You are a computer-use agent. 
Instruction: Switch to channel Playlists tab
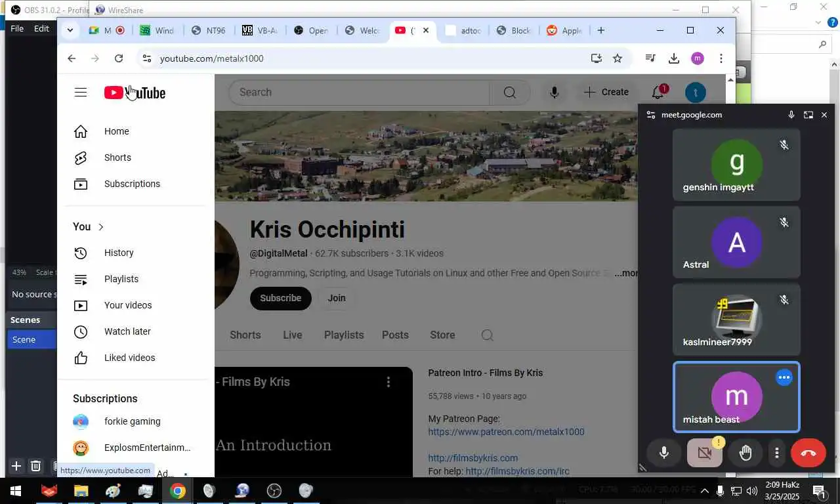click(344, 335)
